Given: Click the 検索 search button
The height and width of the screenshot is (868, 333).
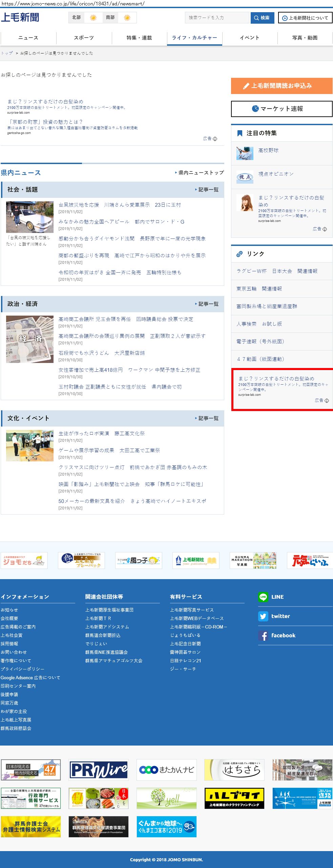Looking at the screenshot, I should pyautogui.click(x=262, y=18).
